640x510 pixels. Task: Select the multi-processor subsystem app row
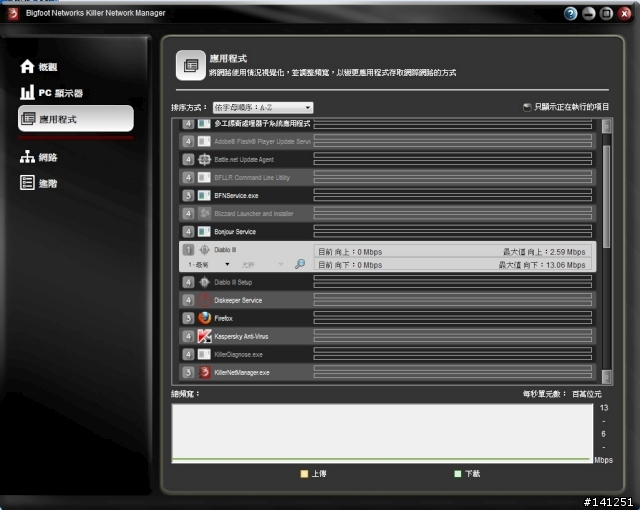388,124
